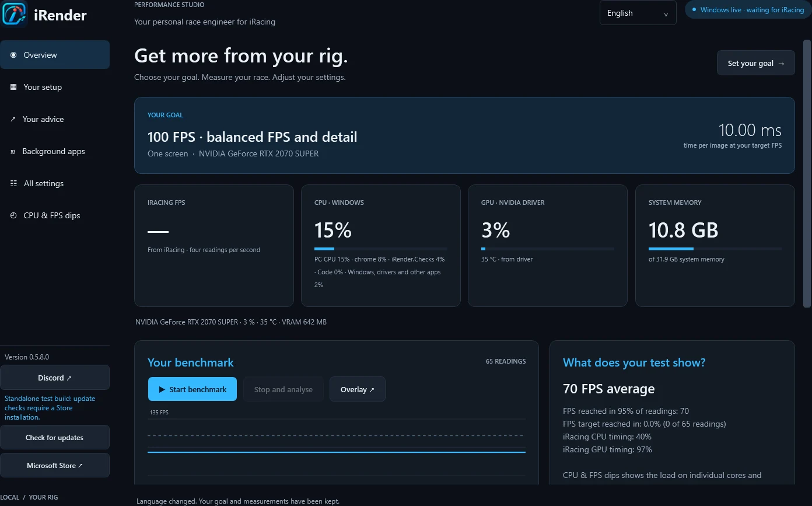
Task: Open the English language dropdown
Action: click(638, 13)
